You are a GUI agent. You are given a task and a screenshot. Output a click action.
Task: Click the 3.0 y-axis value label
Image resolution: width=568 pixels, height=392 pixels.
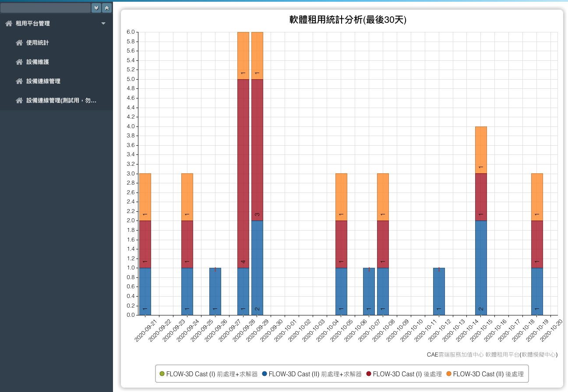(131, 174)
